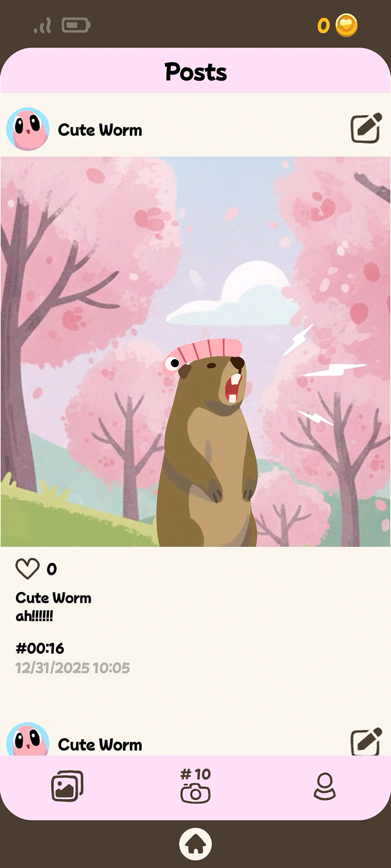Open Cute Worm avatar on second post
Screen dimensions: 391x868
28,739
